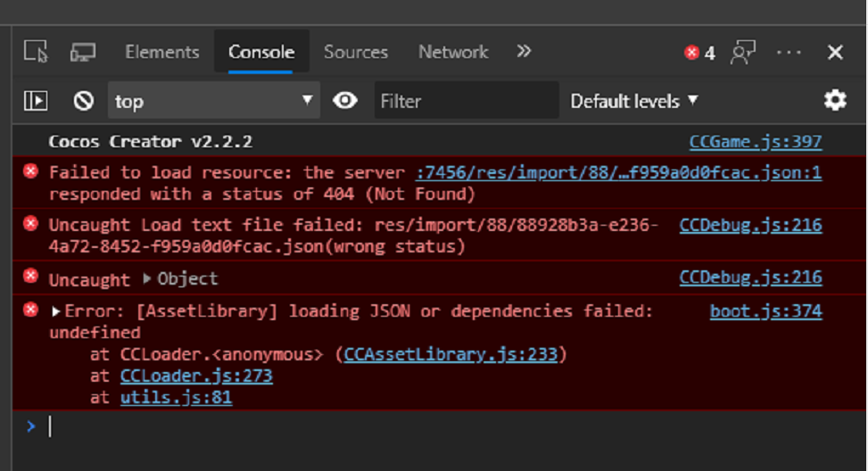This screenshot has height=471, width=868.
Task: Toggle device emulation toolbar icon
Action: tap(83, 53)
